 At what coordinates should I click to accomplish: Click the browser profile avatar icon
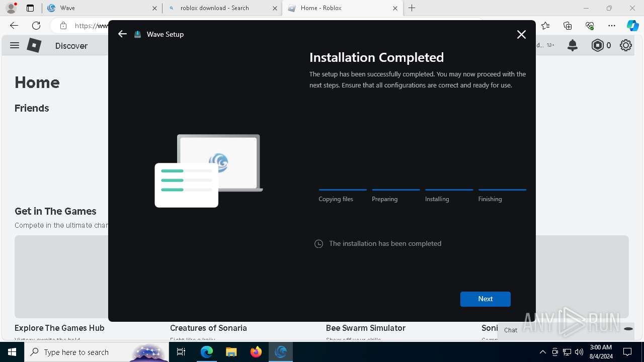pos(11,8)
